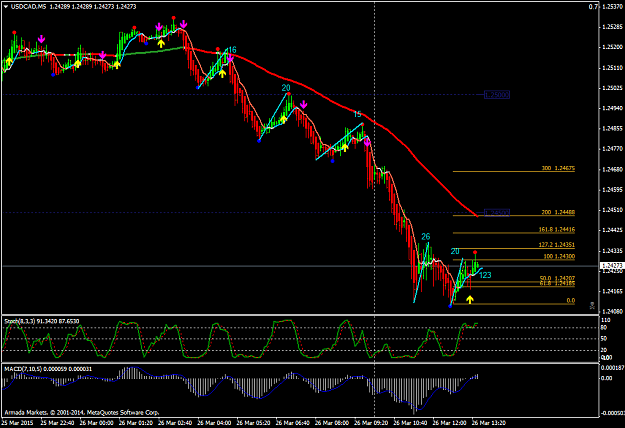Click the Fibonacci label 61.8 1.24185
625x428 pixels.
coord(557,283)
